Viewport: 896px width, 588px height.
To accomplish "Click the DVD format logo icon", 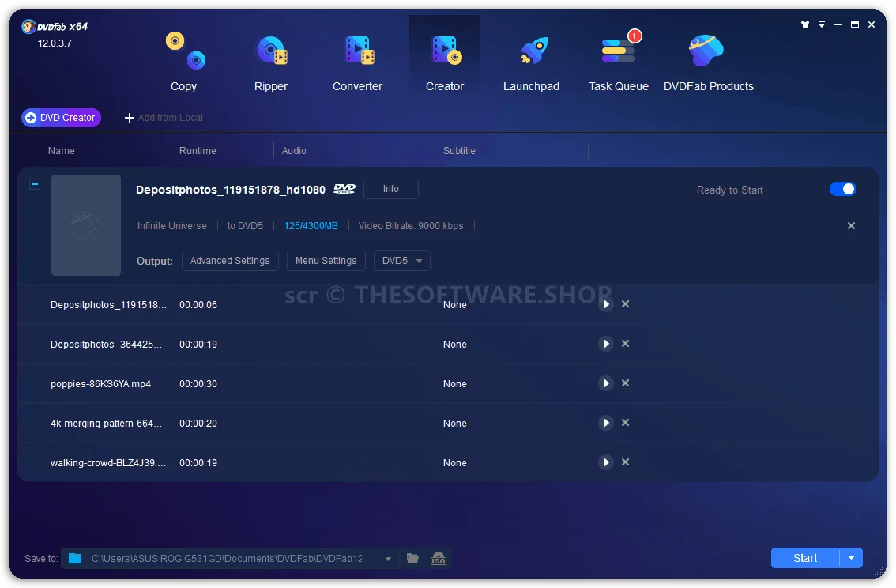I will (344, 189).
